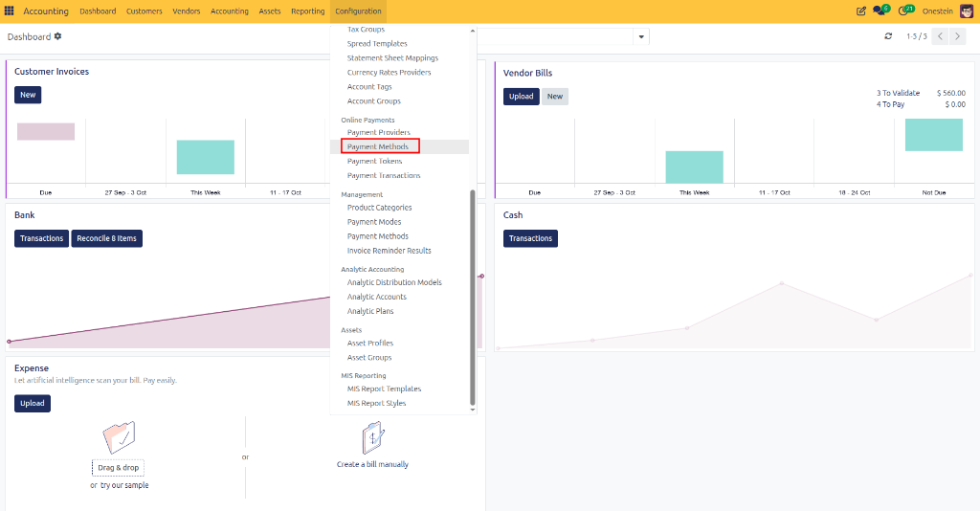Click Transactions in Bank card

pyautogui.click(x=41, y=238)
